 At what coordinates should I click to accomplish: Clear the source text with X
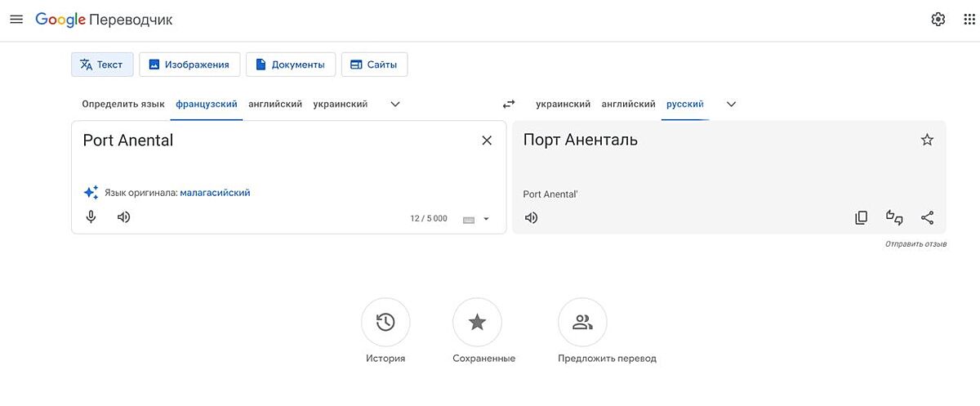487,141
